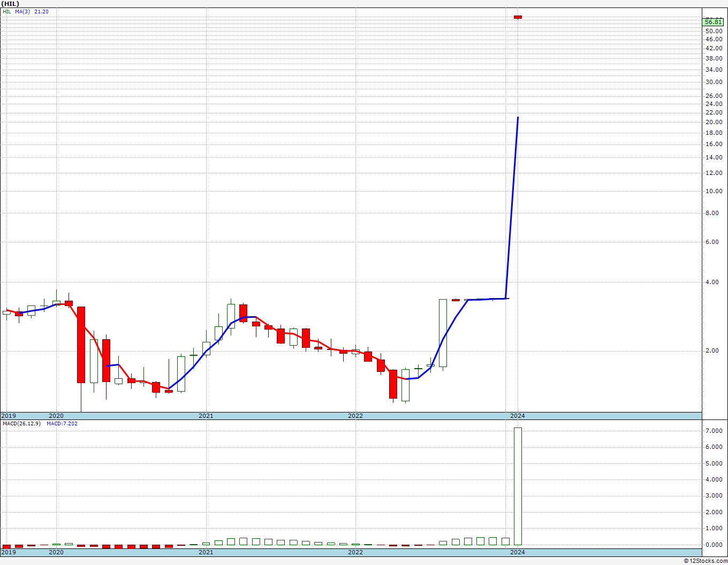Click the current price tag 56.81
This screenshot has height=565, width=728.
click(714, 22)
